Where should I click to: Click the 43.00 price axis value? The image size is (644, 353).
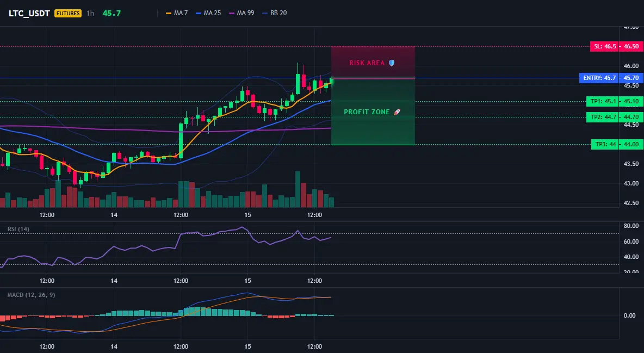(x=631, y=183)
